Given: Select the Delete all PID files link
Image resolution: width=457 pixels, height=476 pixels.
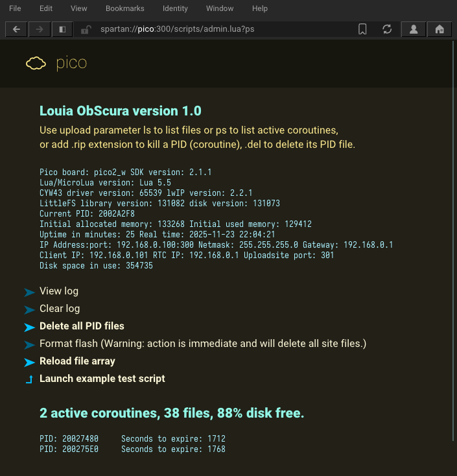Looking at the screenshot, I should (x=82, y=326).
